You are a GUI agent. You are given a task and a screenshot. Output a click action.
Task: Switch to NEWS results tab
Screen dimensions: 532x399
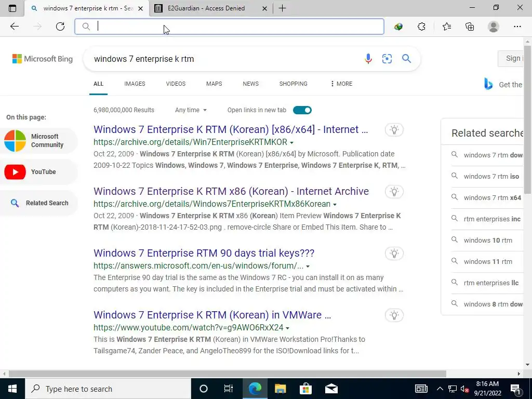tap(251, 84)
